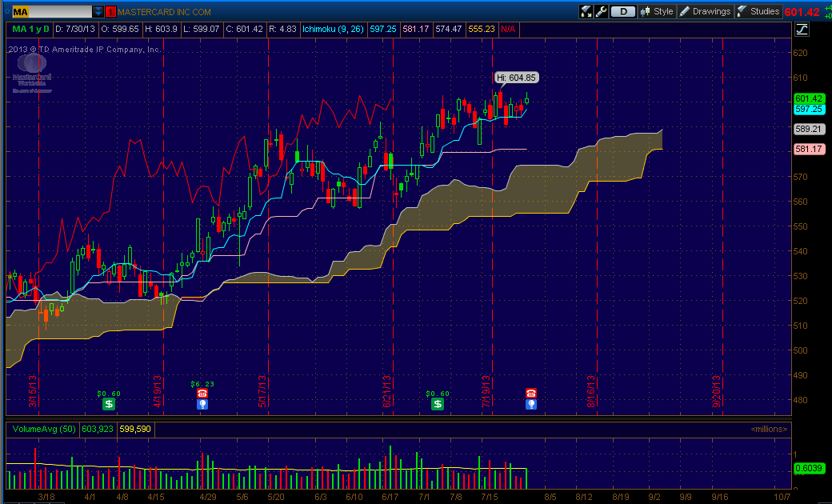832x504 pixels.
Task: Click the 10/7 date on time axis
Action: click(782, 497)
